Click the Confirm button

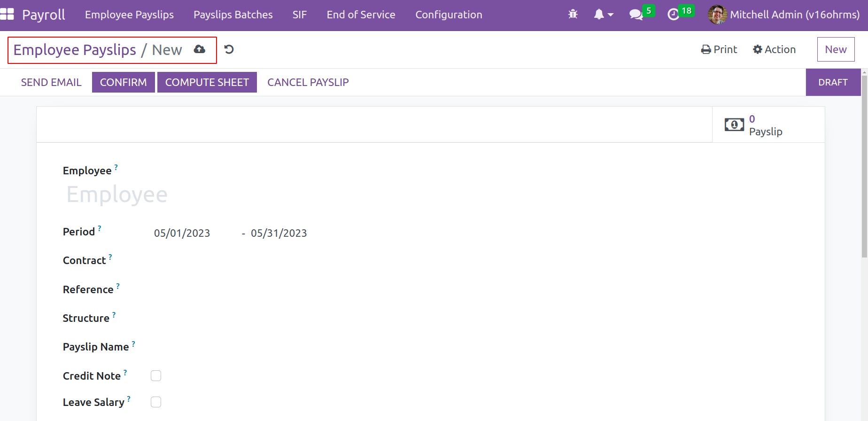tap(123, 82)
